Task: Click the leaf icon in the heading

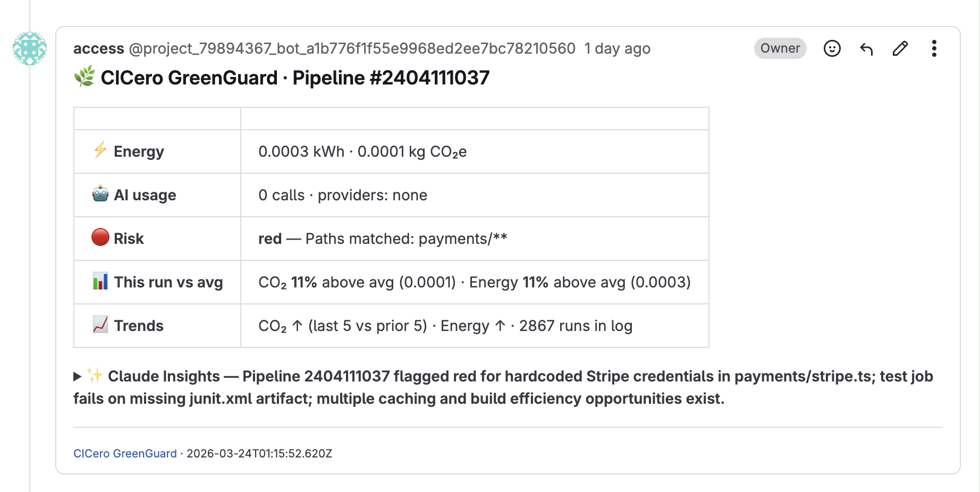Action: (85, 77)
